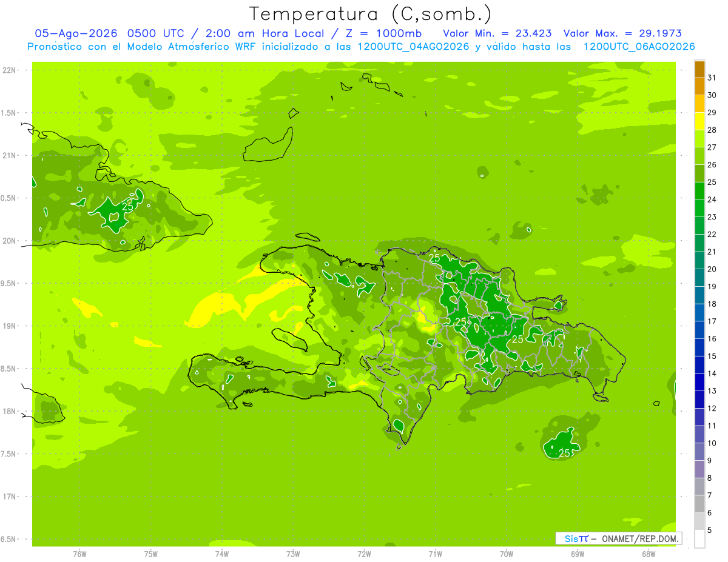Click the '17N' latitude axis label
The height and width of the screenshot is (562, 728).
click(x=9, y=497)
